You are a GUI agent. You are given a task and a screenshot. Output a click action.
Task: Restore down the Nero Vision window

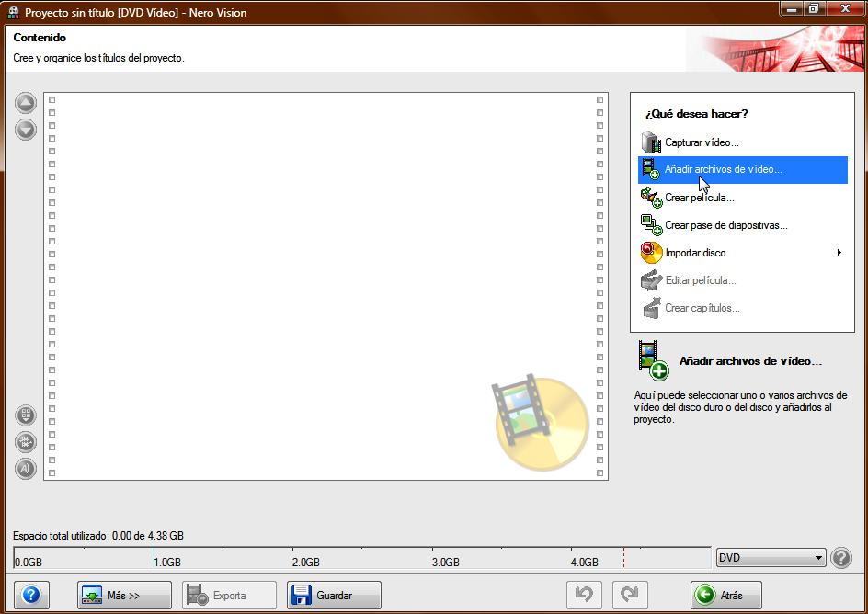pyautogui.click(x=814, y=9)
